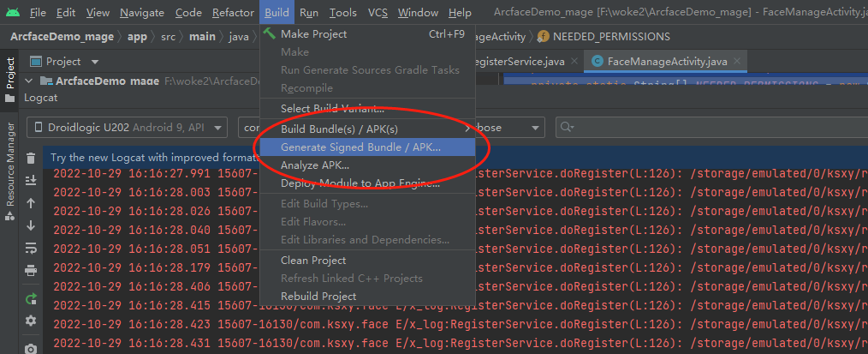Viewport: 868px width, 354px height.
Task: Click the field icon beside NEEDED_PERMISSIONS
Action: tap(543, 37)
